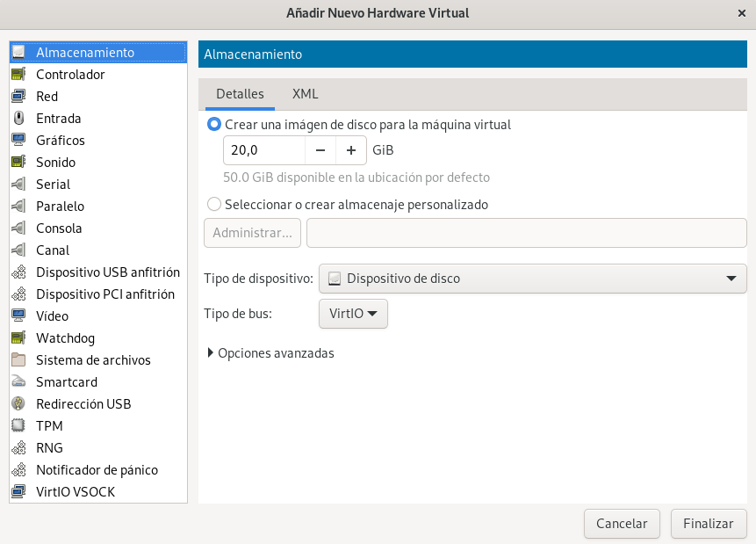
Task: Click the disk size GiB input field
Action: (264, 150)
